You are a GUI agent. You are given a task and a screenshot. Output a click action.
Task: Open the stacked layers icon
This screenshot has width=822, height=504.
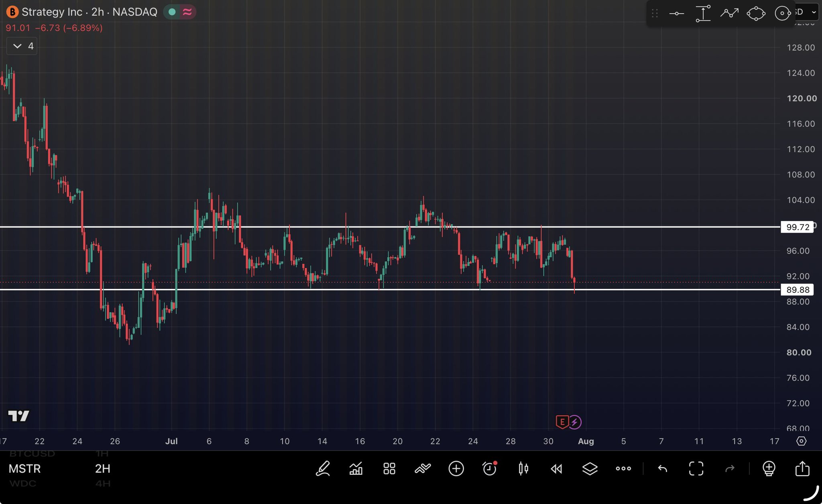590,468
